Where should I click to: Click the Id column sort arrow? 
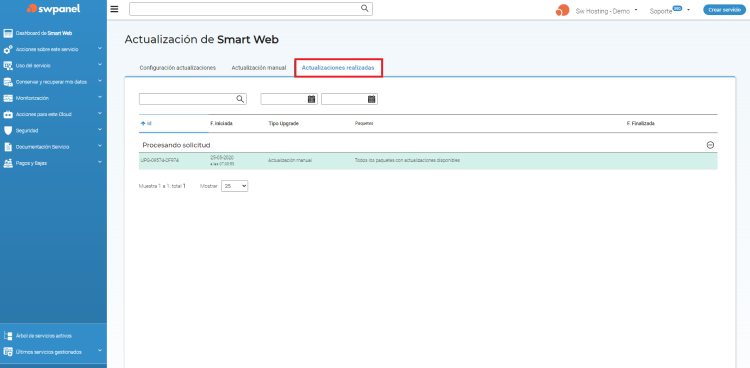point(143,123)
